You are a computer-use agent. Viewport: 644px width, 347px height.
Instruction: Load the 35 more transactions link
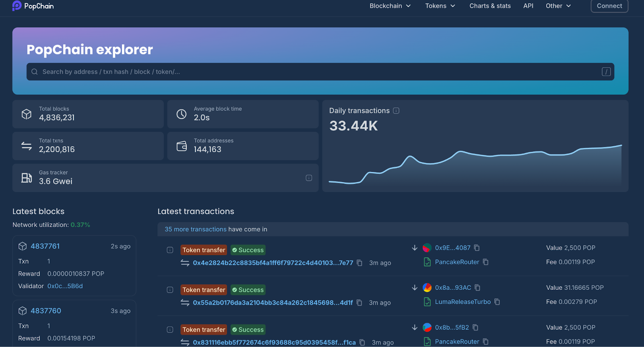(x=196, y=229)
